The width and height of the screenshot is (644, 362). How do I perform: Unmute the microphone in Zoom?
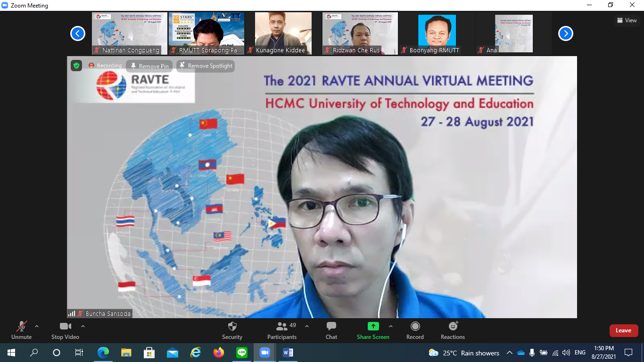[21, 330]
